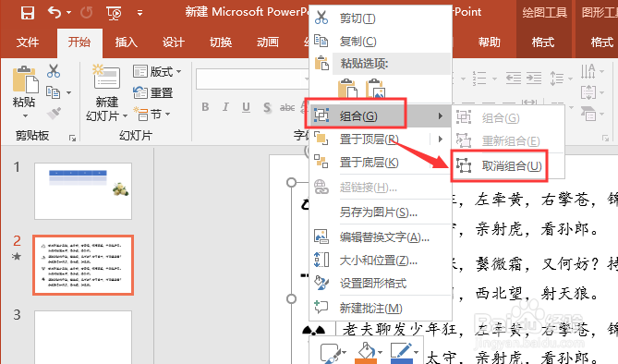
Task: Choose 复制(C) in context menu
Action: coord(380,41)
